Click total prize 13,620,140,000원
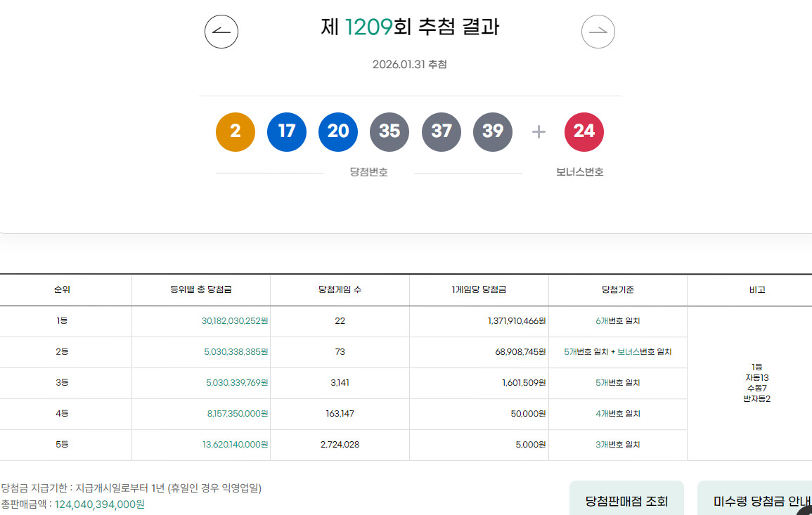 point(235,445)
